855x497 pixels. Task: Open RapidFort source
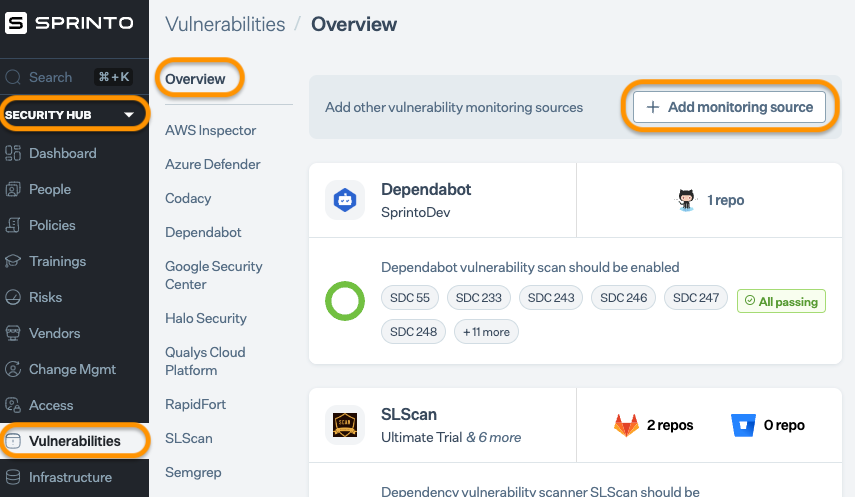(x=195, y=404)
